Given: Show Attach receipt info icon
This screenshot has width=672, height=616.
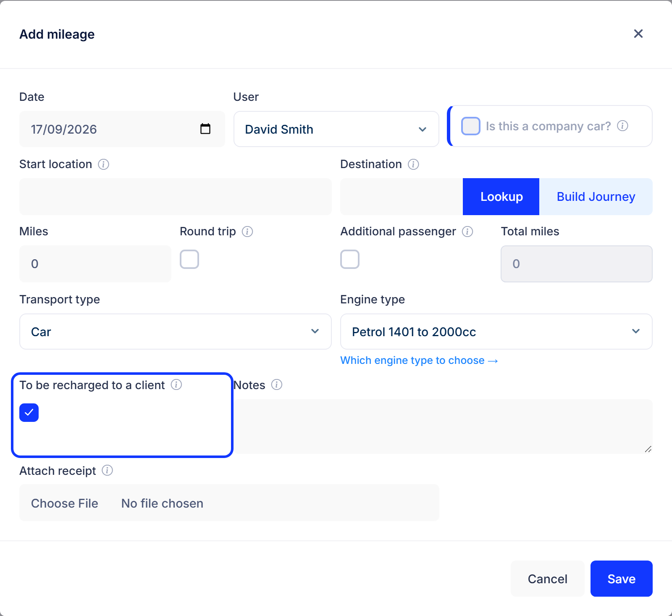Looking at the screenshot, I should pyautogui.click(x=107, y=470).
